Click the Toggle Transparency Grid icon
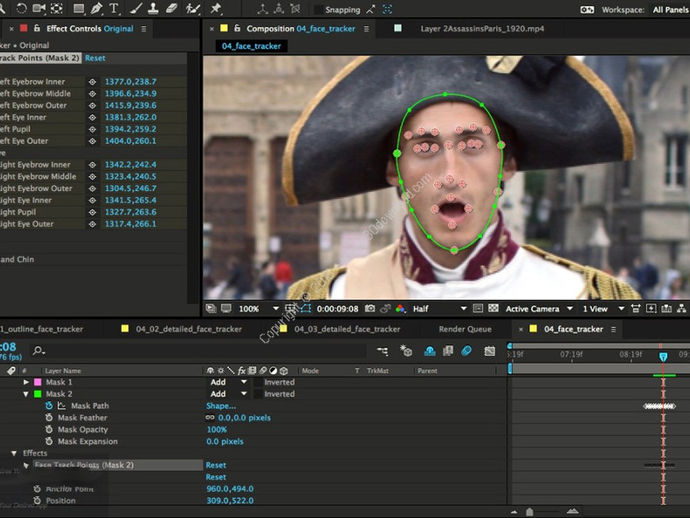The image size is (690, 518). 493,309
